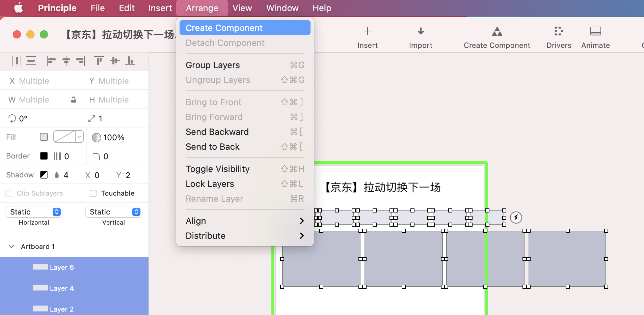Image resolution: width=644 pixels, height=315 pixels.
Task: Align selected layers to top edge
Action: coord(99,61)
